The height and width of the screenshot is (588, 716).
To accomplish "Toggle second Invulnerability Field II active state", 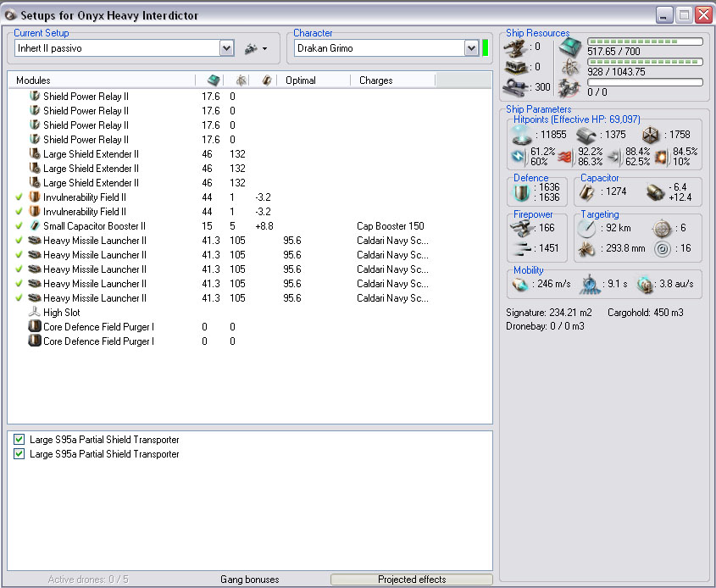I will coord(19,212).
